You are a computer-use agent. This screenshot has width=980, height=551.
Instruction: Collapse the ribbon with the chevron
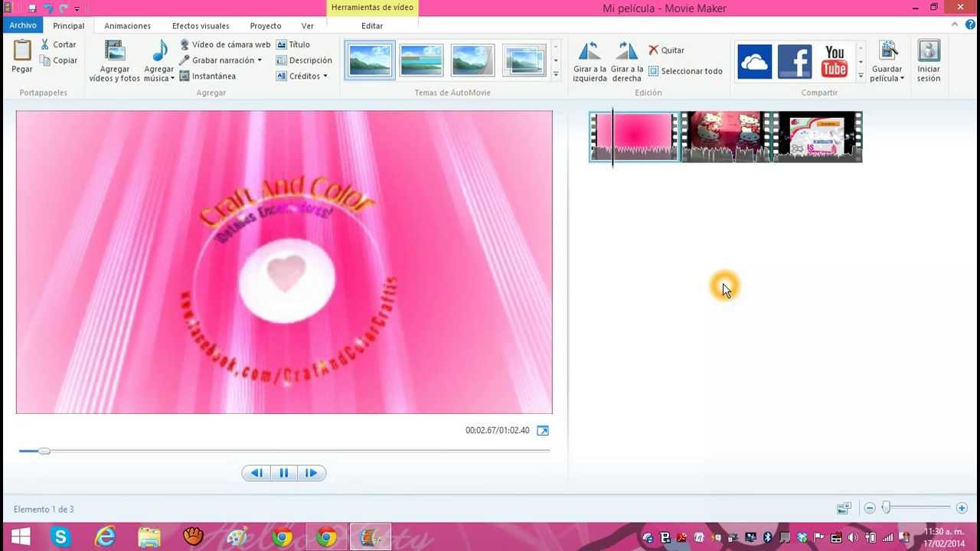(x=955, y=24)
